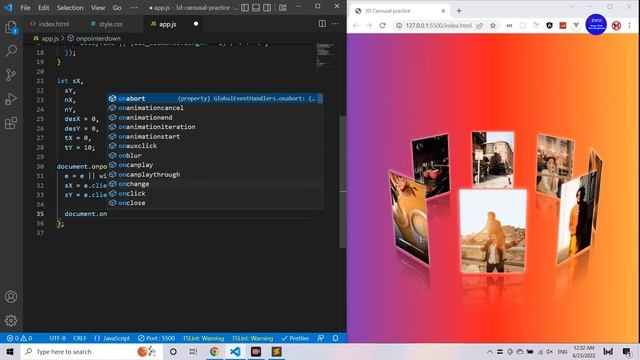Close the 3D Carousal practice browser tab
This screenshot has height=360, width=640.
coord(443,11)
